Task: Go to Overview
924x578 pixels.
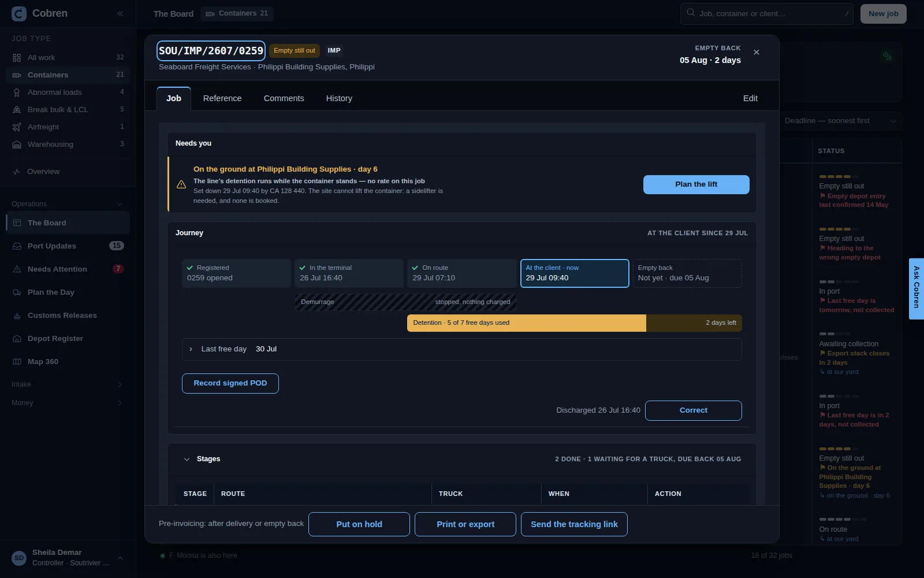Action: [68, 171]
